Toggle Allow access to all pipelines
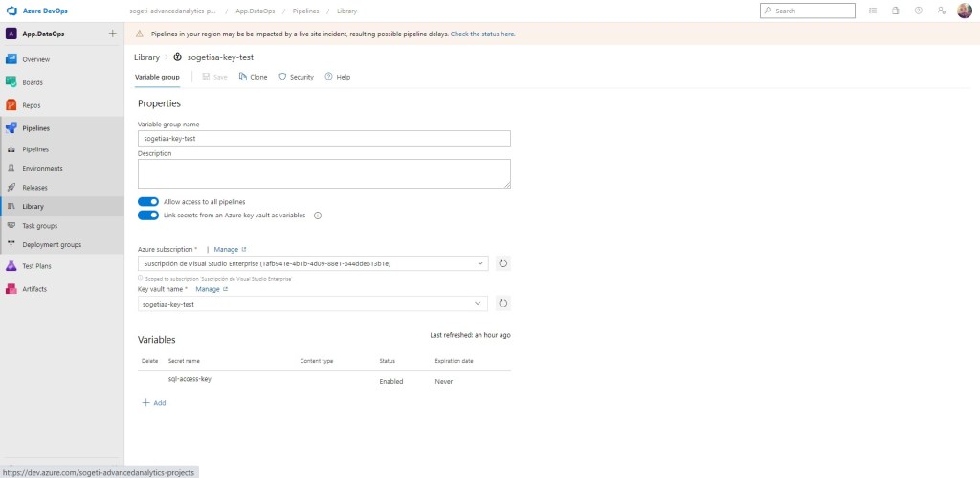This screenshot has height=478, width=980. (x=148, y=202)
